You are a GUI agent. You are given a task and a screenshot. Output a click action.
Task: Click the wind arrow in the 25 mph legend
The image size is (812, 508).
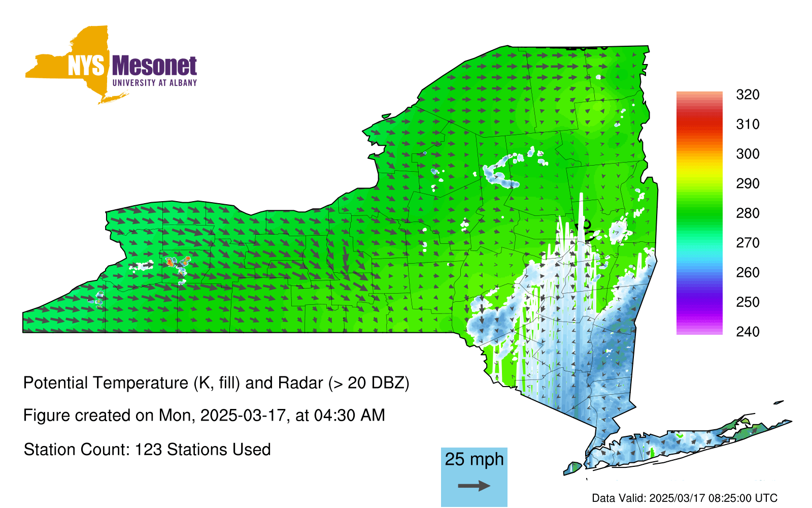pyautogui.click(x=474, y=486)
